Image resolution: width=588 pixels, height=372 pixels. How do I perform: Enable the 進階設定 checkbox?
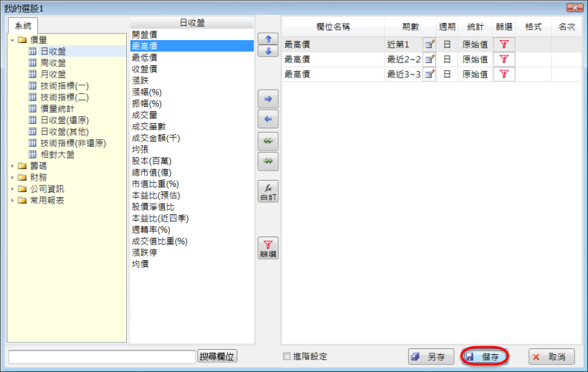tap(287, 356)
